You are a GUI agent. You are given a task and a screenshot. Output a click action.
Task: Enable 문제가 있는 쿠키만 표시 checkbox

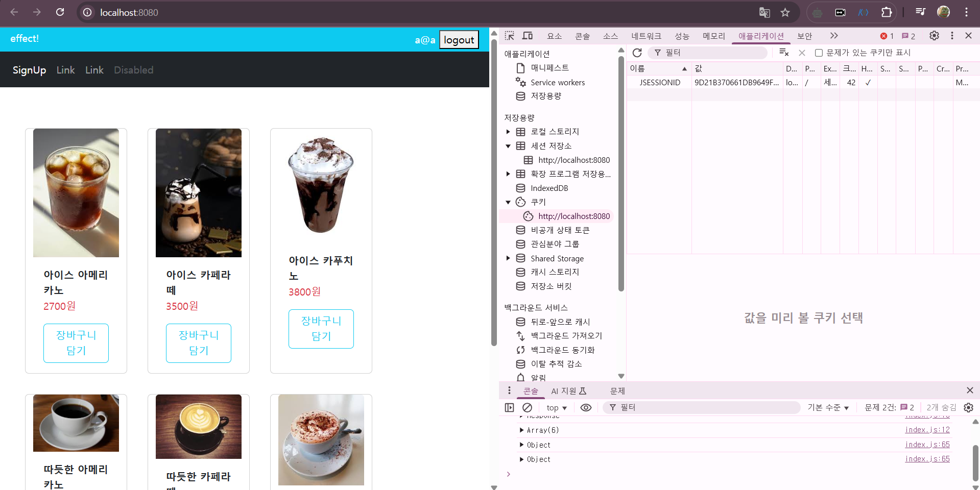(x=819, y=53)
